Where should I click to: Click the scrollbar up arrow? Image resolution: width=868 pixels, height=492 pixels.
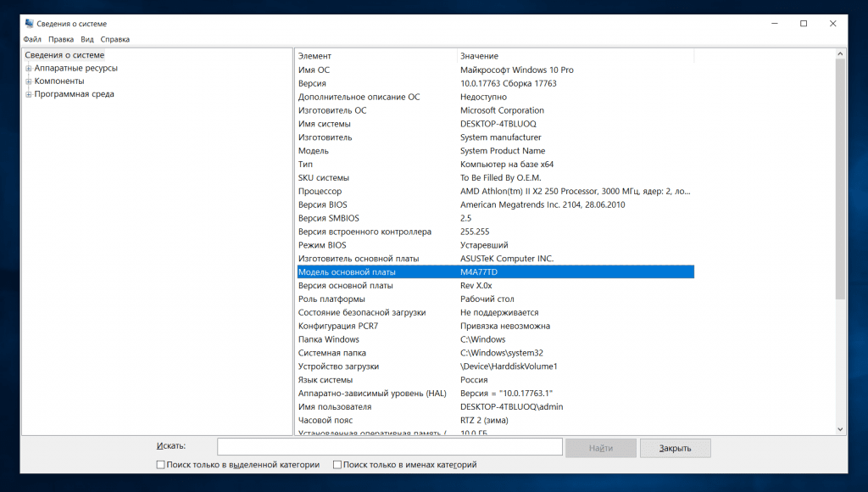pyautogui.click(x=840, y=54)
